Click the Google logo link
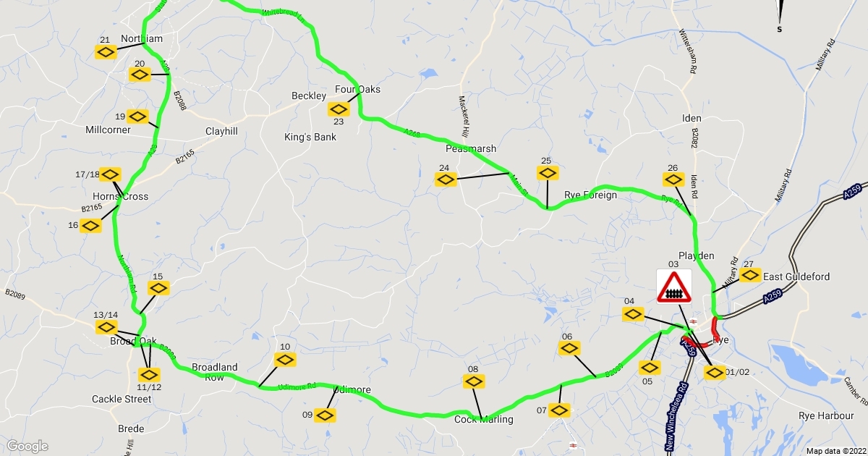This screenshot has height=456, width=868. [x=27, y=446]
